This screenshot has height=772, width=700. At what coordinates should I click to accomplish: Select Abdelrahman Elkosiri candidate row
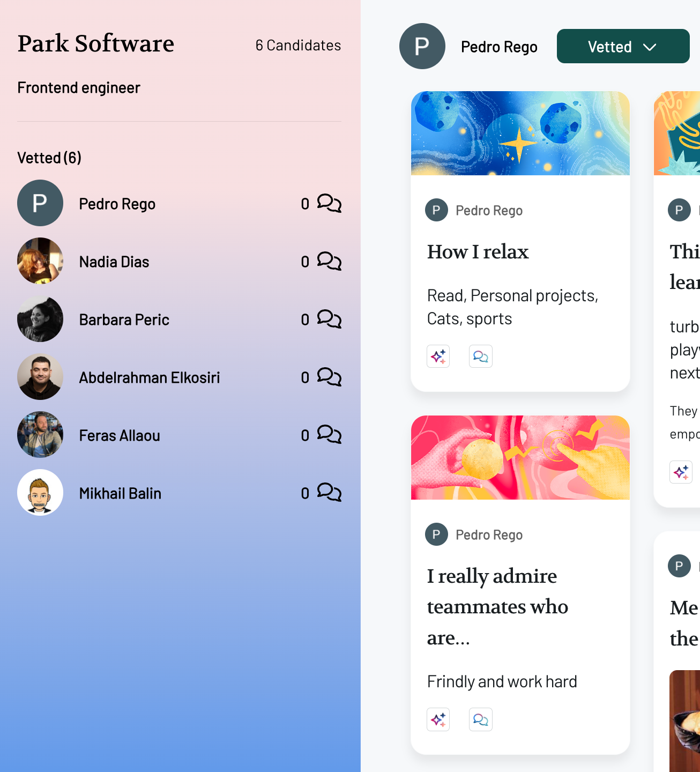tap(179, 377)
